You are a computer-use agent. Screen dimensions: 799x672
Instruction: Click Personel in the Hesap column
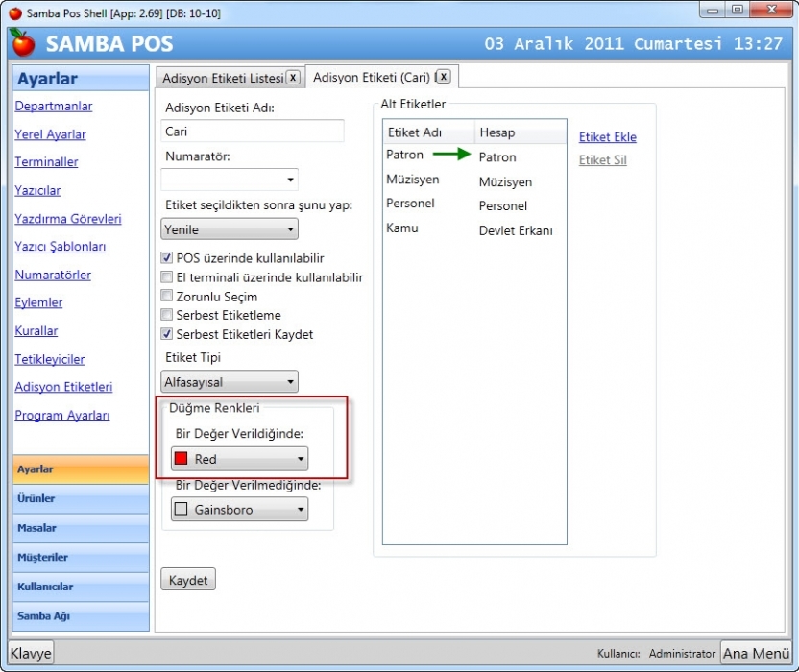503,205
